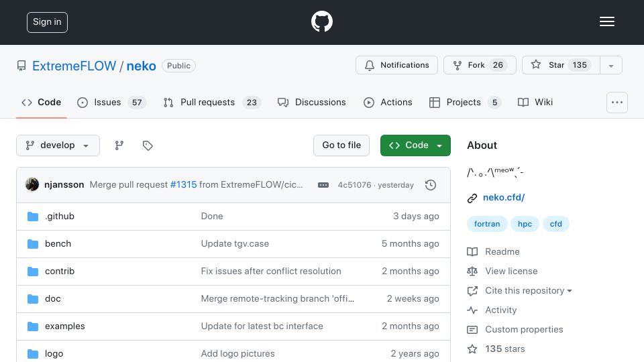Open the Projects tab
This screenshot has width=644, height=362.
click(x=464, y=102)
